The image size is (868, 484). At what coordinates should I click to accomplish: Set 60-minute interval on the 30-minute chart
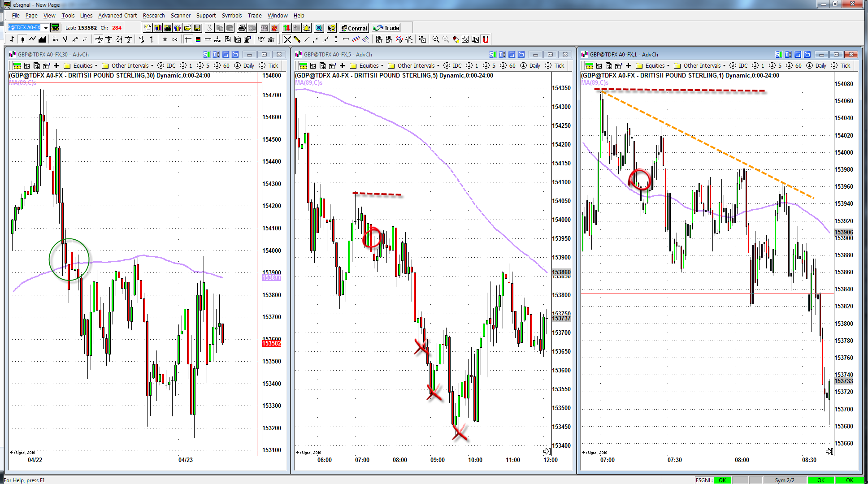coord(222,65)
